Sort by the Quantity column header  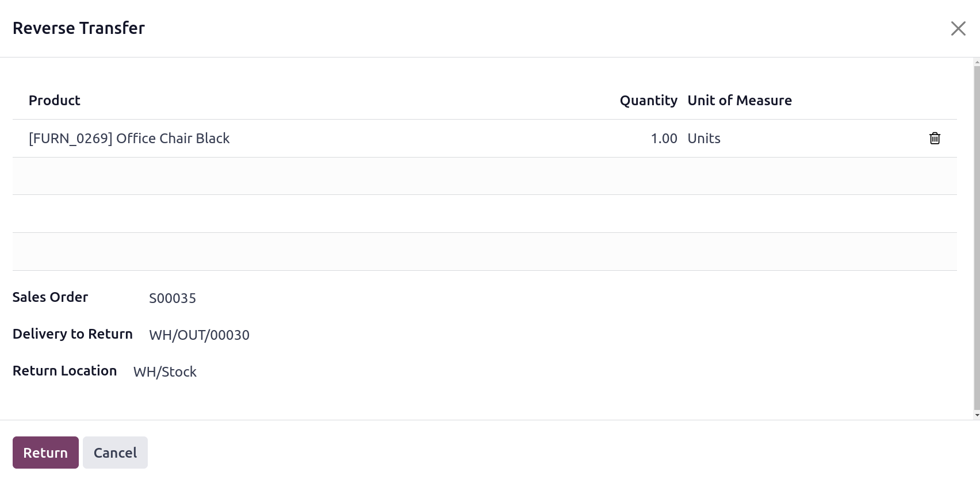point(648,101)
